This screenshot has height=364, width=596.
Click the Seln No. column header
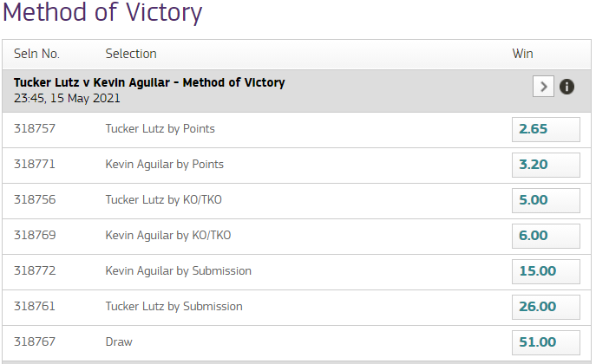click(x=36, y=54)
